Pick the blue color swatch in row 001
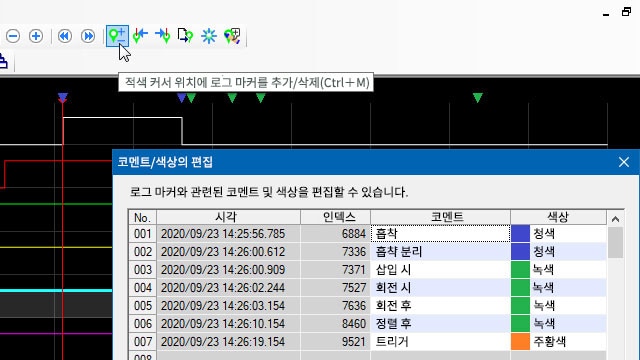 pos(520,233)
